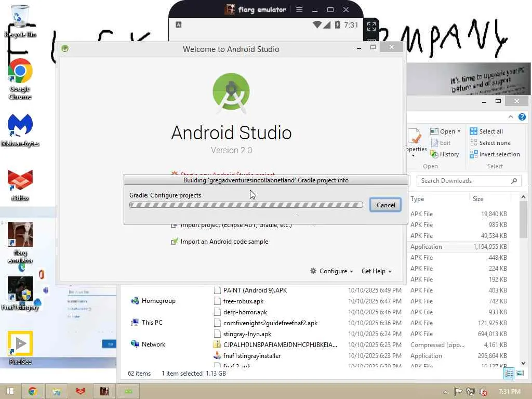The image size is (532, 399).
Task: Cancel the Gradle project build
Action: (x=385, y=205)
